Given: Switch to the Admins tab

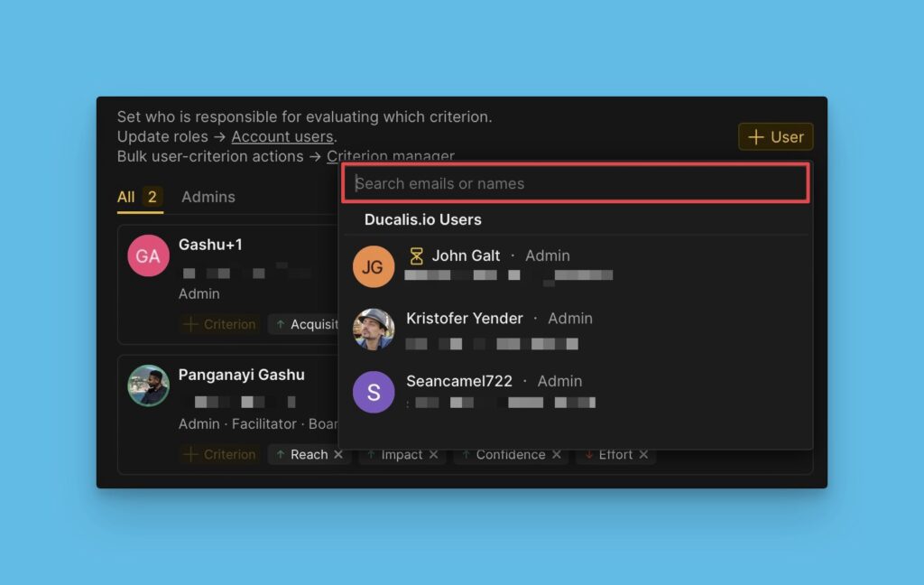Looking at the screenshot, I should click(208, 197).
